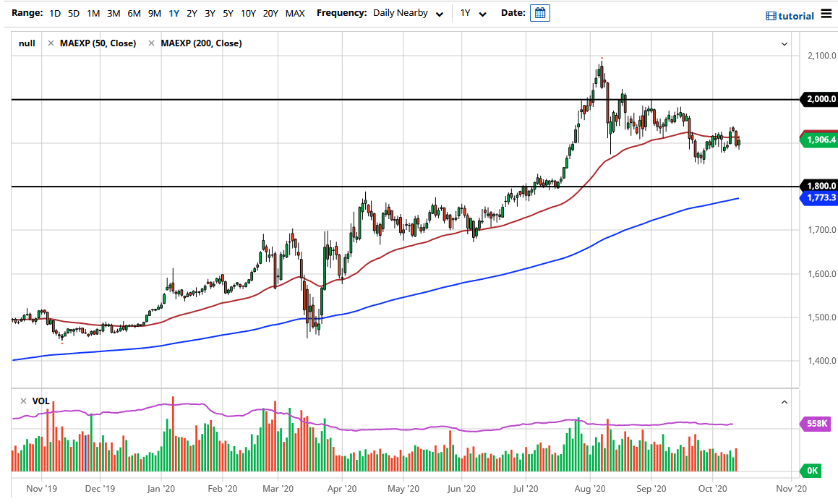The width and height of the screenshot is (838, 504).
Task: Click the 2,100.0 price axis label
Action: coord(821,56)
